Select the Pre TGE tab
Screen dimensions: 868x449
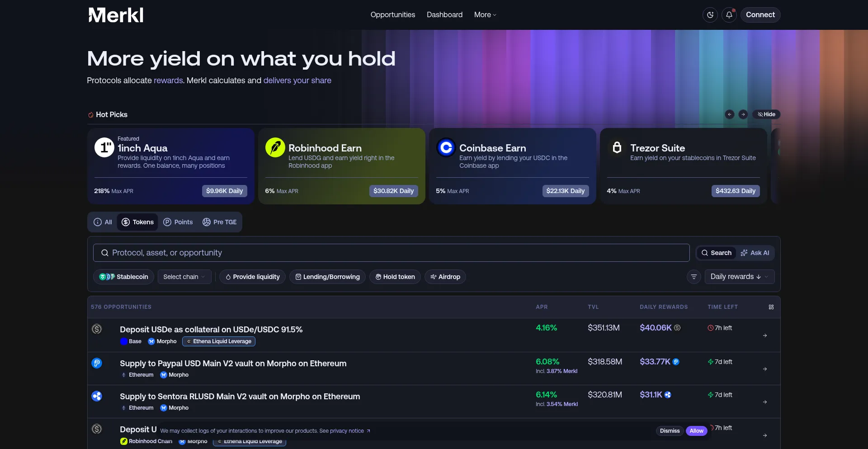coord(219,222)
